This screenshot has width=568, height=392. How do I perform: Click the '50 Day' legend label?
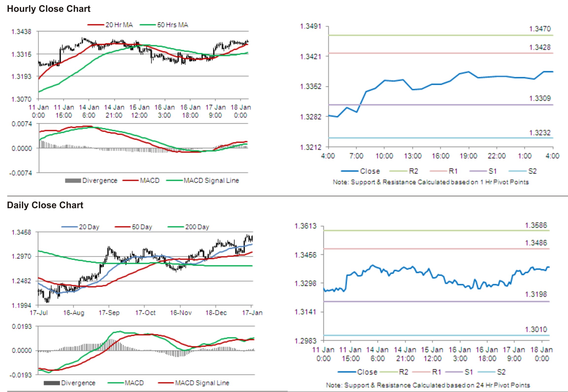[x=142, y=227]
